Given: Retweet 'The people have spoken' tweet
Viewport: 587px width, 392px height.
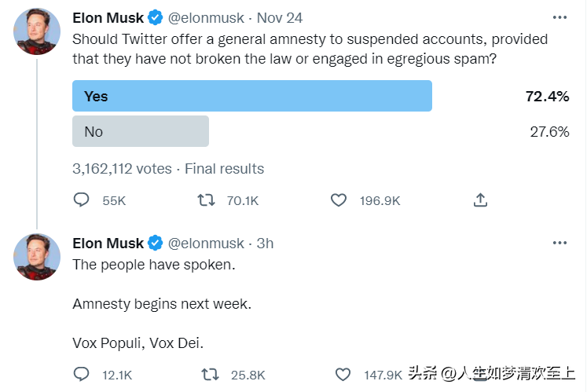Looking at the screenshot, I should pos(210,375).
